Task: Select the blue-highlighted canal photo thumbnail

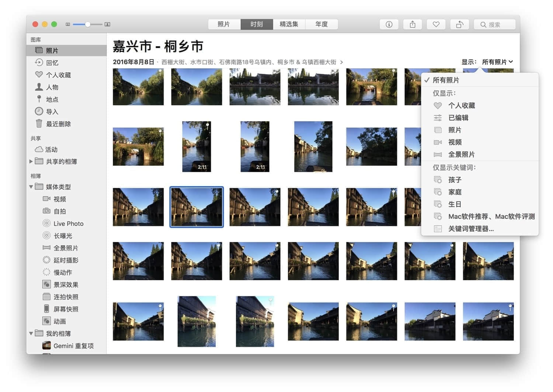Action: tap(196, 207)
